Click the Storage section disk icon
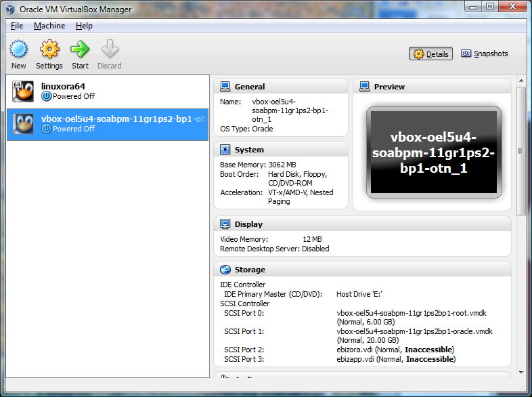Screen dimensions: 532x397 tap(225, 270)
